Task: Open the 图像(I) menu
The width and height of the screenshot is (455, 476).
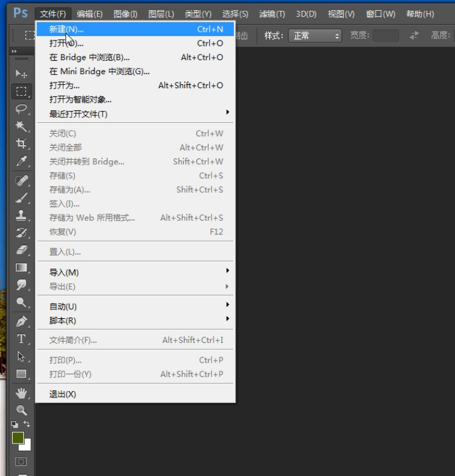Action: 125,14
